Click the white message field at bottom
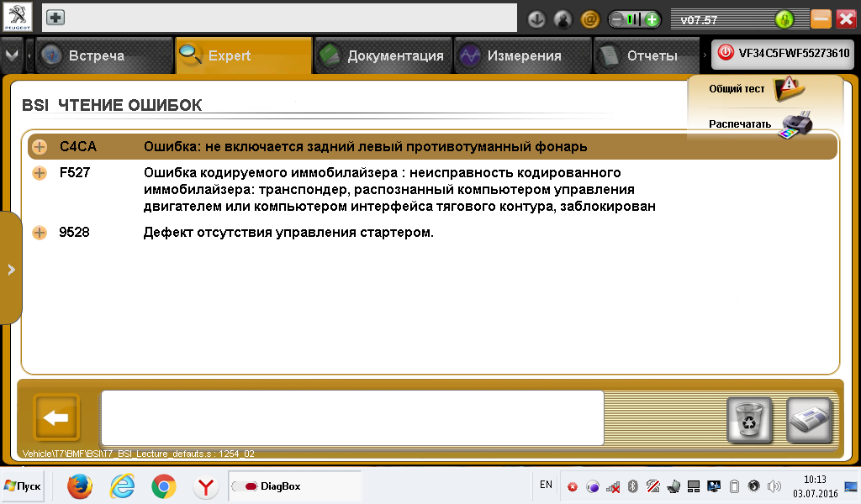 352,417
